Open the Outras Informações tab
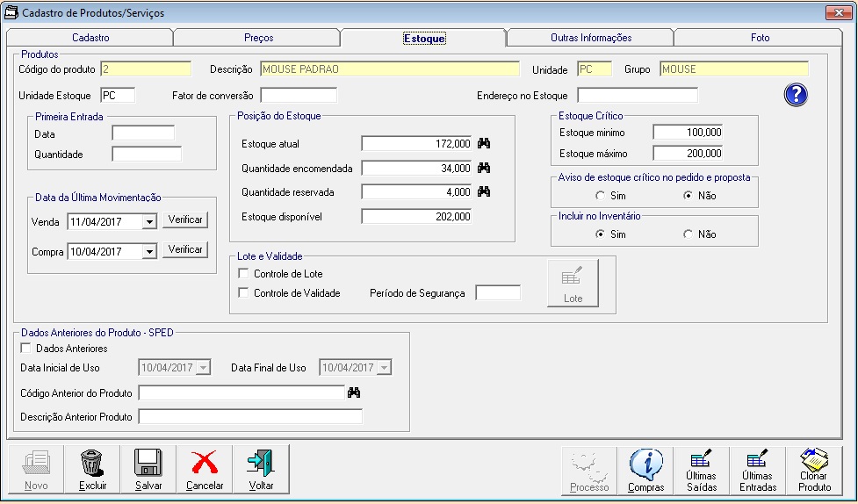 click(x=590, y=38)
